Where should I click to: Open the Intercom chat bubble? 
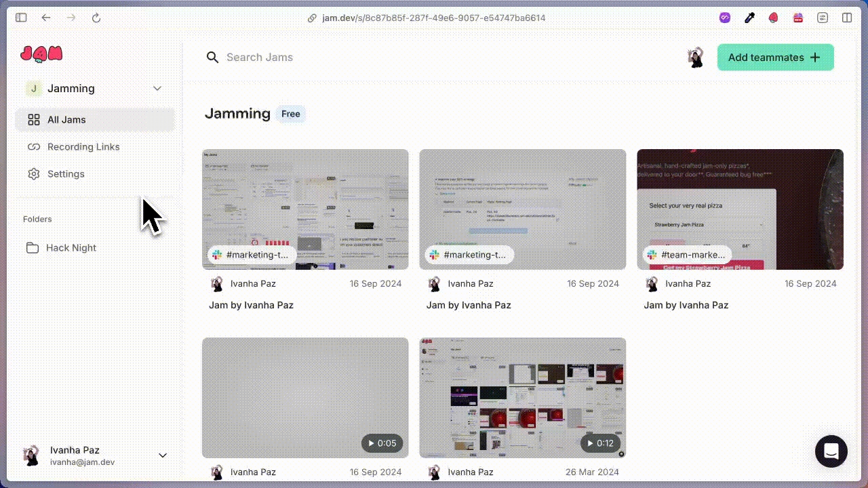tap(831, 451)
